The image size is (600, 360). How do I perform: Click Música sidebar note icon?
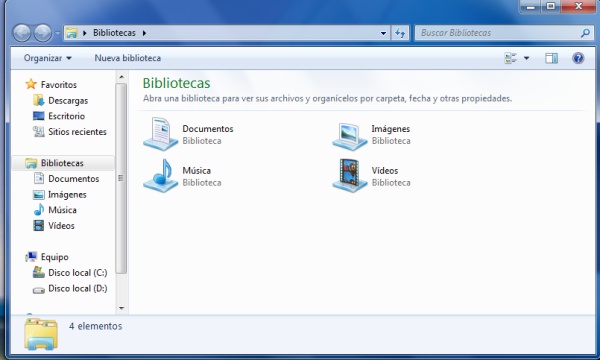click(39, 210)
